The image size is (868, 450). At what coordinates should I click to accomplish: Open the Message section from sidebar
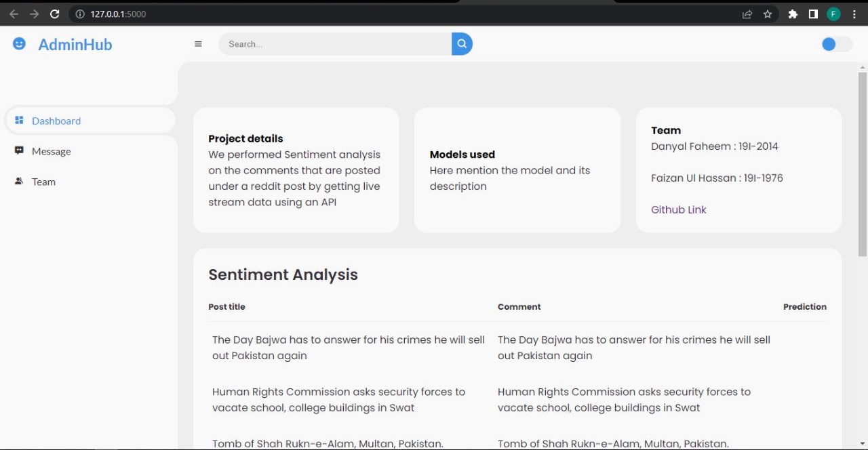pos(51,150)
